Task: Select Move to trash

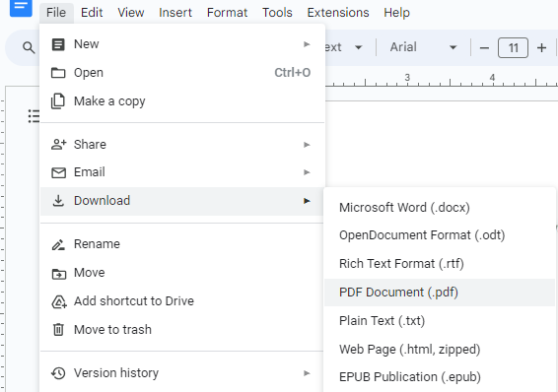Action: click(182, 330)
